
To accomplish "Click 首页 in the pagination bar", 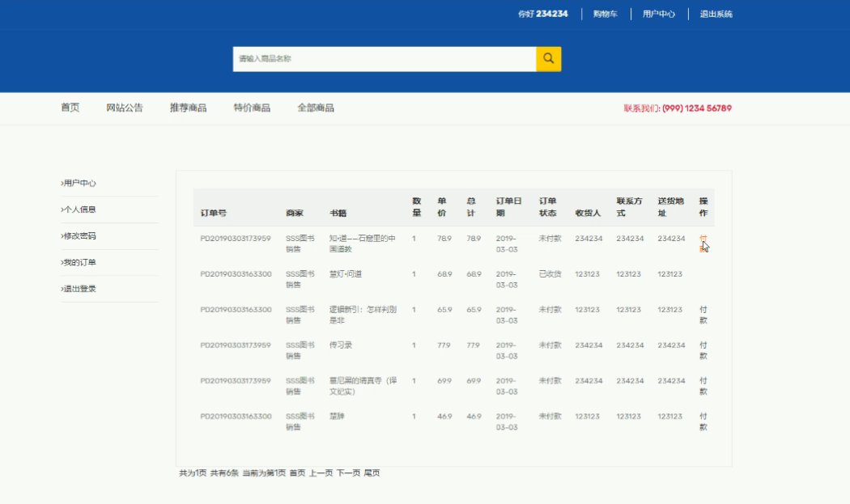I will [x=297, y=473].
